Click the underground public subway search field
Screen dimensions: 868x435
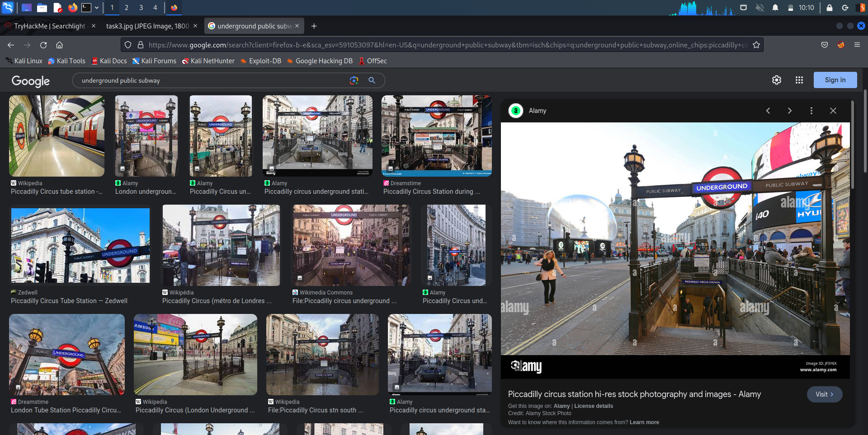click(208, 80)
